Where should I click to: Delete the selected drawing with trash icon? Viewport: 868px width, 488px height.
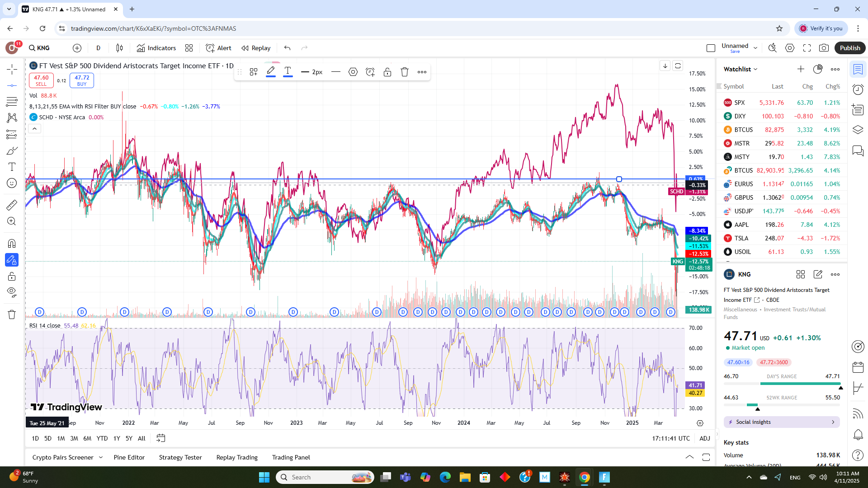[x=405, y=72]
